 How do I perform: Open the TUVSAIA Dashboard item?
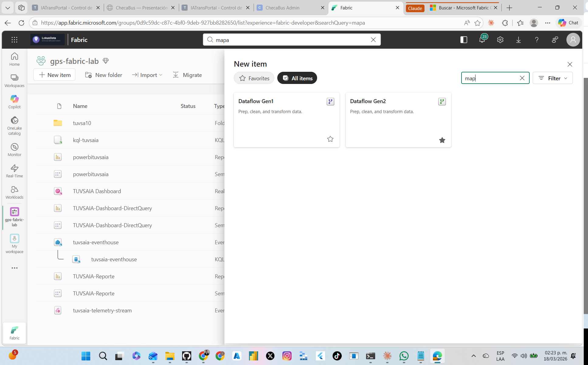pyautogui.click(x=97, y=191)
